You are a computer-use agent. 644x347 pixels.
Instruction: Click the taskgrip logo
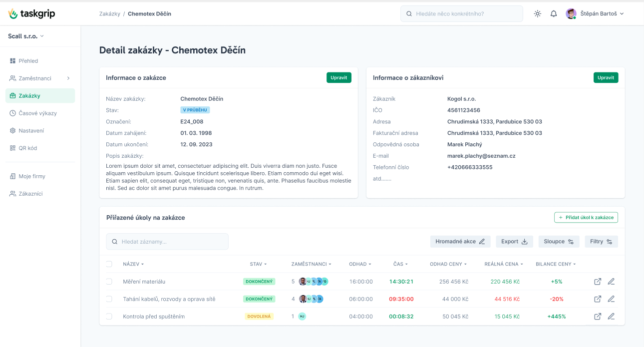pos(32,14)
